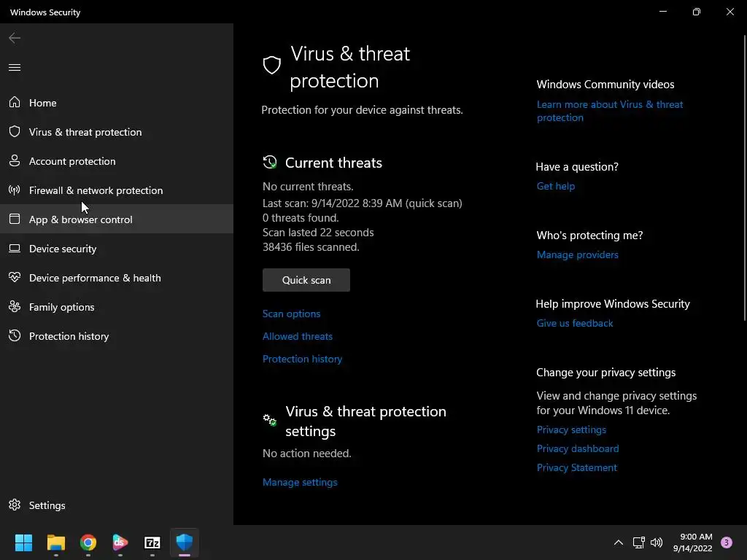
Task: Select Virus & threat protection in sidebar
Action: pos(85,132)
